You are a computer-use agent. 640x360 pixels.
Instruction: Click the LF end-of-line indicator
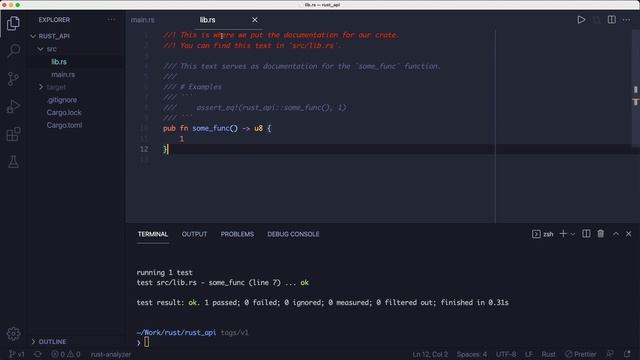529,354
